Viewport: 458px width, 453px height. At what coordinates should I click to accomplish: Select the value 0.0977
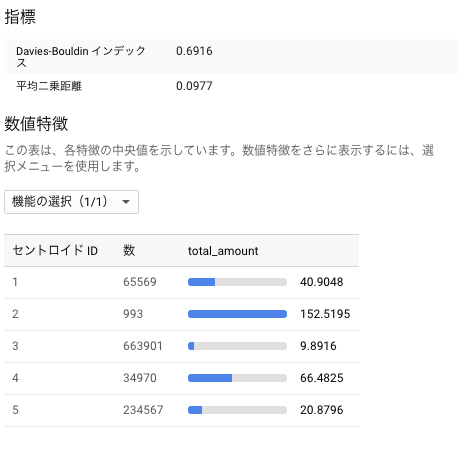click(x=194, y=86)
